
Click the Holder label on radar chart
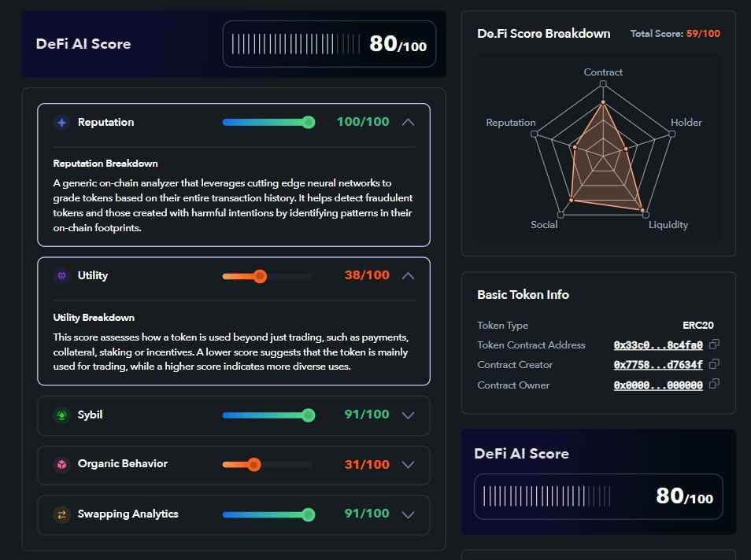click(686, 123)
